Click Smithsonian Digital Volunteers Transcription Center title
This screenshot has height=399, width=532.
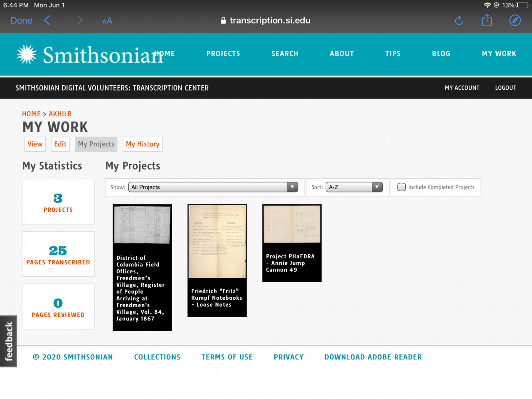(x=112, y=88)
